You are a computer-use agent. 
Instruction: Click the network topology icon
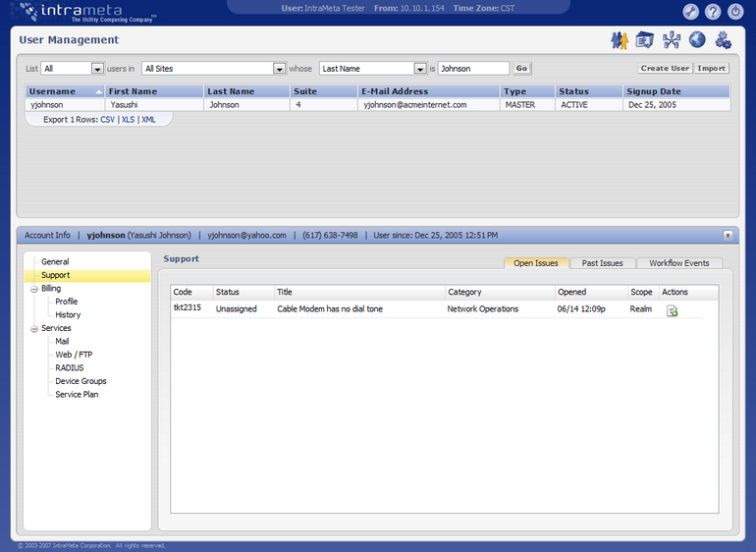(x=672, y=40)
